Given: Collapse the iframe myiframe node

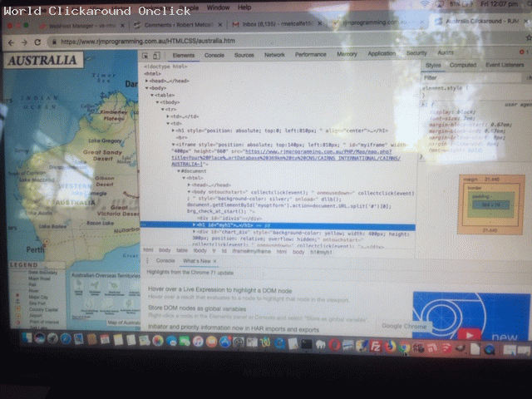Looking at the screenshot, I should pos(174,145).
